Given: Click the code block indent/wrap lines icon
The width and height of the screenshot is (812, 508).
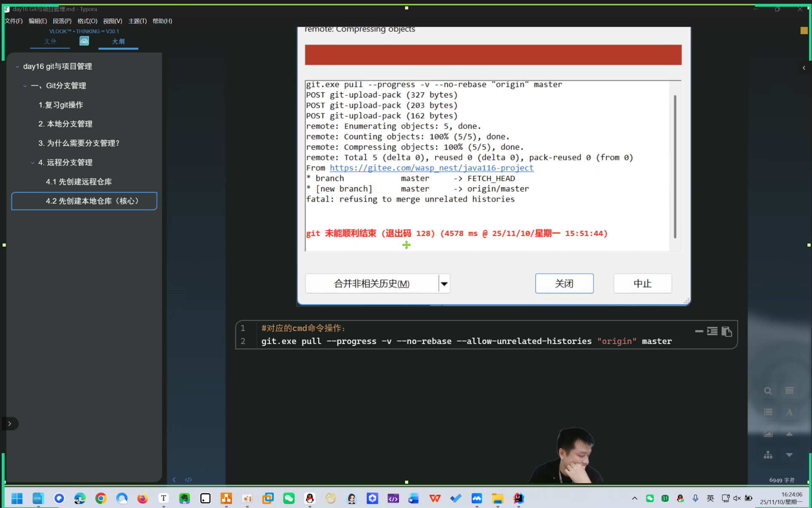Looking at the screenshot, I should (x=712, y=331).
